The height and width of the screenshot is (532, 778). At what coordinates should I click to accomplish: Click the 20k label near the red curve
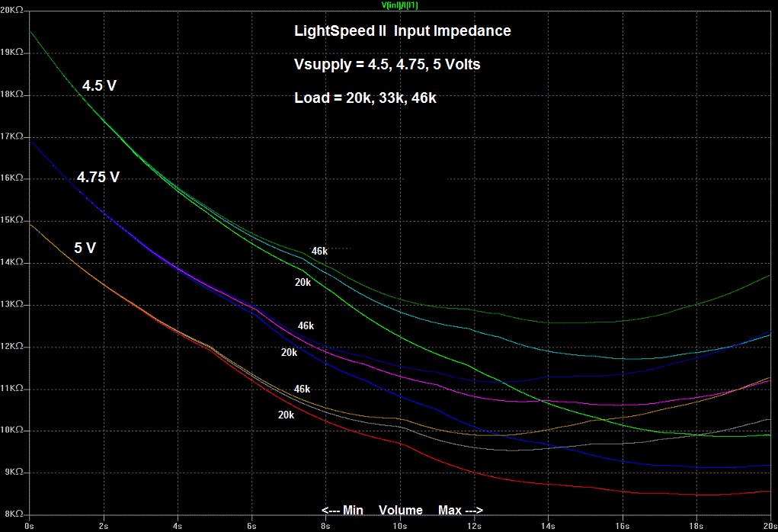point(286,415)
